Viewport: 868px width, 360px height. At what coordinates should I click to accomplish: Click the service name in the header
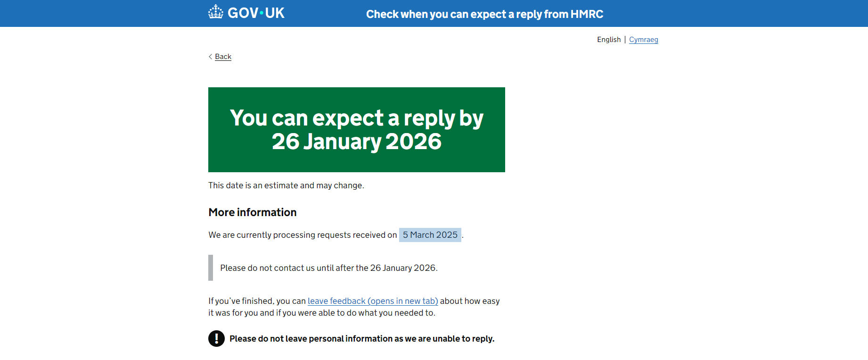(x=484, y=14)
